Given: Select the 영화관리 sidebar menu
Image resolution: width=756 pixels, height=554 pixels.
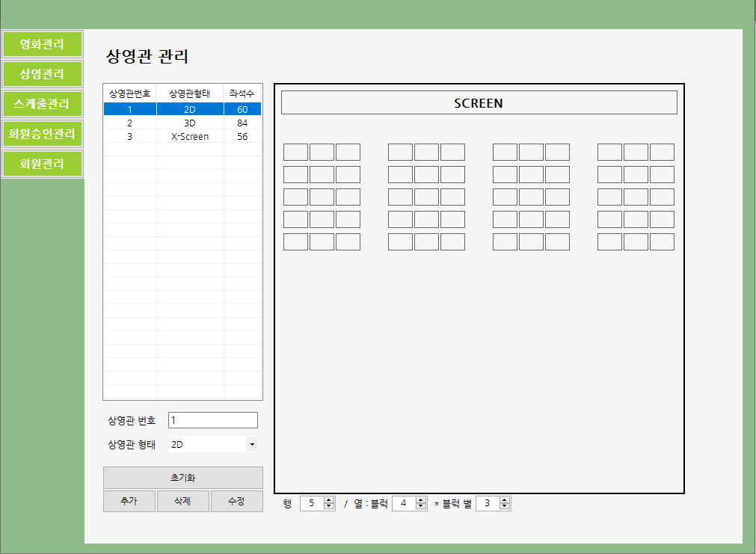Looking at the screenshot, I should [42, 44].
